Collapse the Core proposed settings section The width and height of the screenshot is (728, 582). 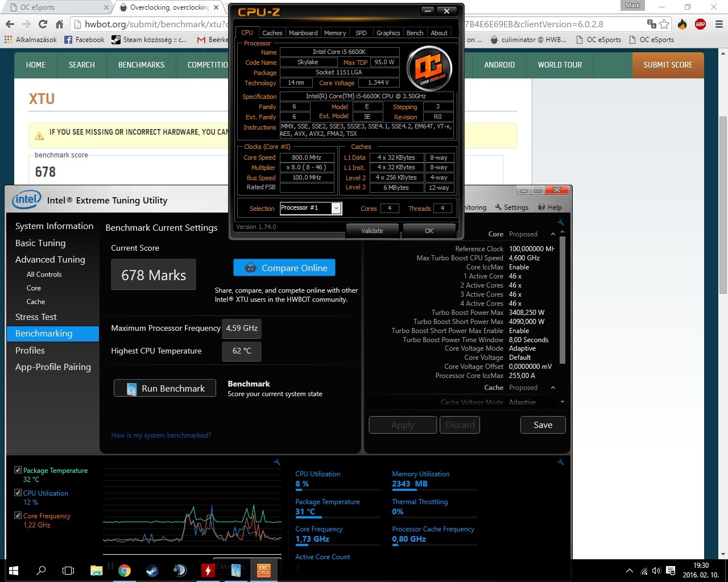pyautogui.click(x=553, y=234)
